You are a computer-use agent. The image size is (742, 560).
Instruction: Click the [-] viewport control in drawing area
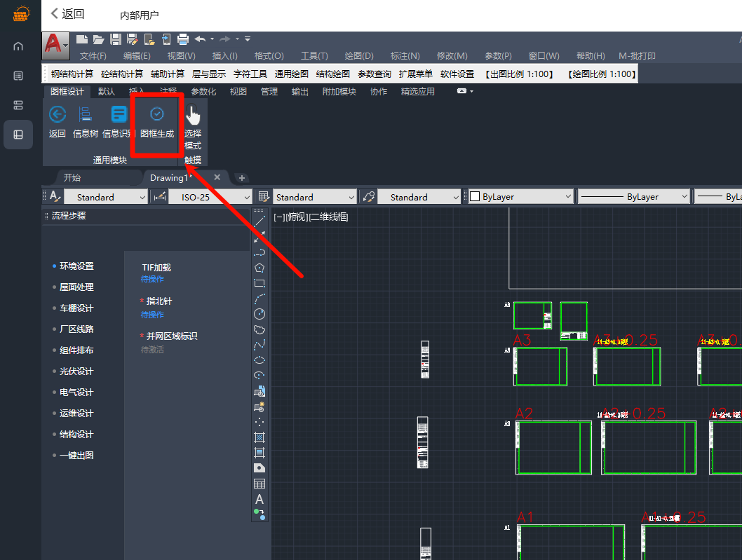pos(278,217)
